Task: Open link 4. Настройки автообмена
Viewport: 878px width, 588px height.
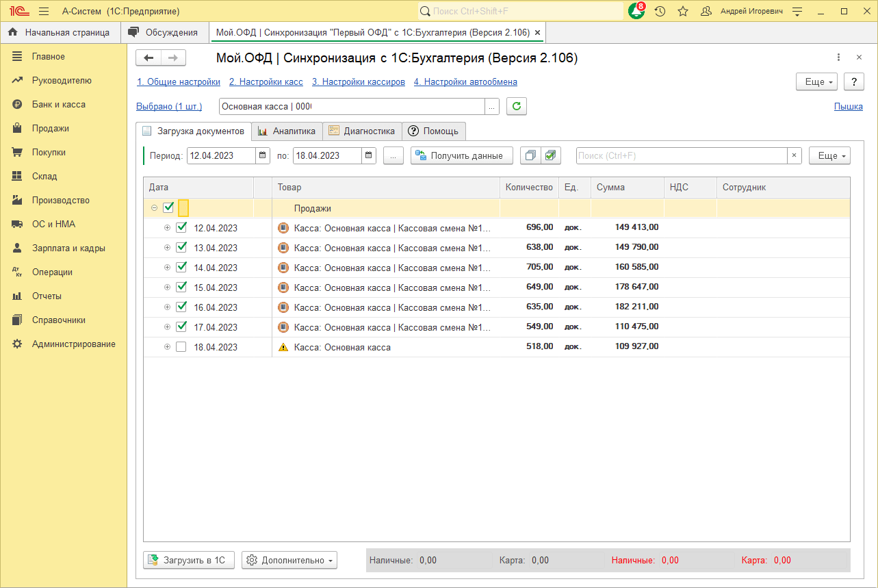Action: 465,81
